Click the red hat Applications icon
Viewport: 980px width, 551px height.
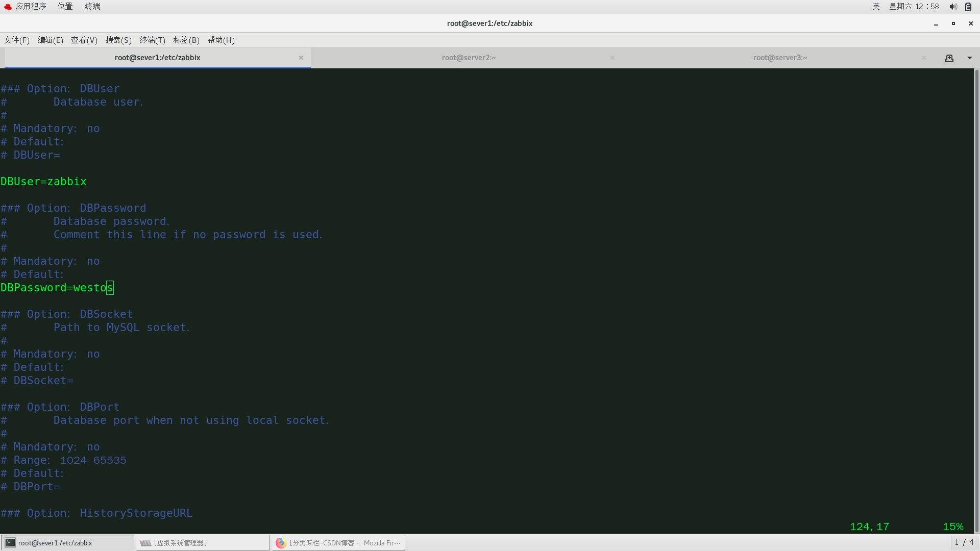(x=8, y=7)
